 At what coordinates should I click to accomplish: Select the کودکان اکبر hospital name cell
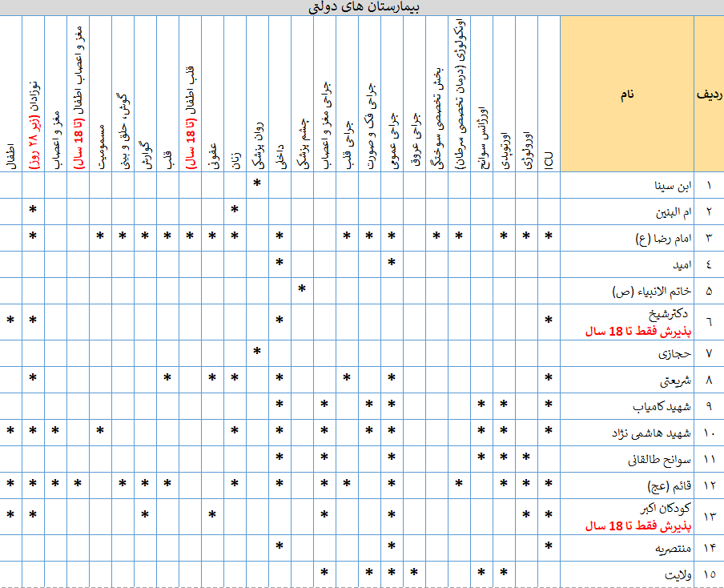pyautogui.click(x=626, y=518)
